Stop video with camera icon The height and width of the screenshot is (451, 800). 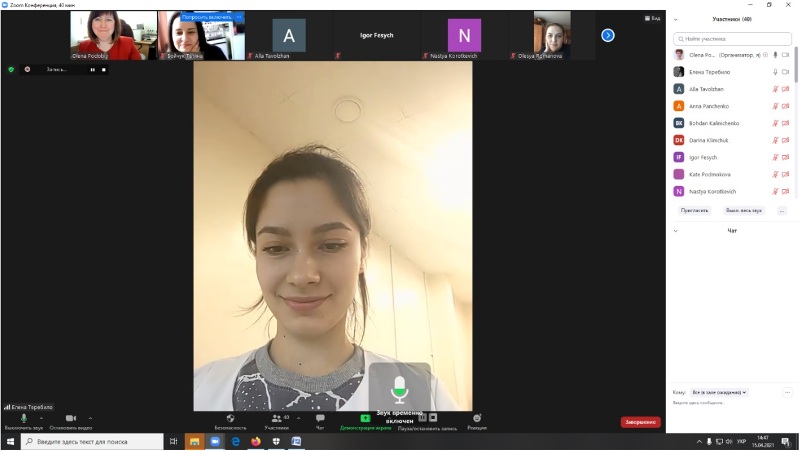[x=70, y=421]
